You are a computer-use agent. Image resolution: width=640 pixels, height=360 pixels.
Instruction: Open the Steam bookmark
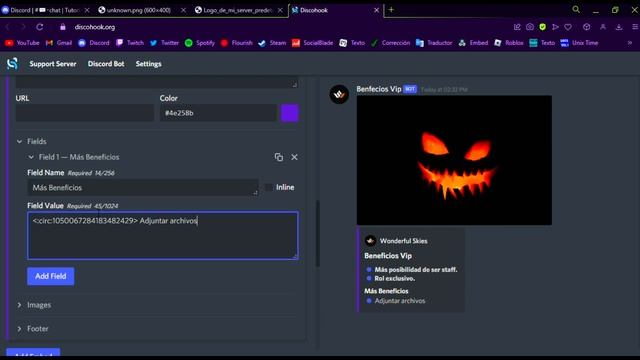(272, 43)
